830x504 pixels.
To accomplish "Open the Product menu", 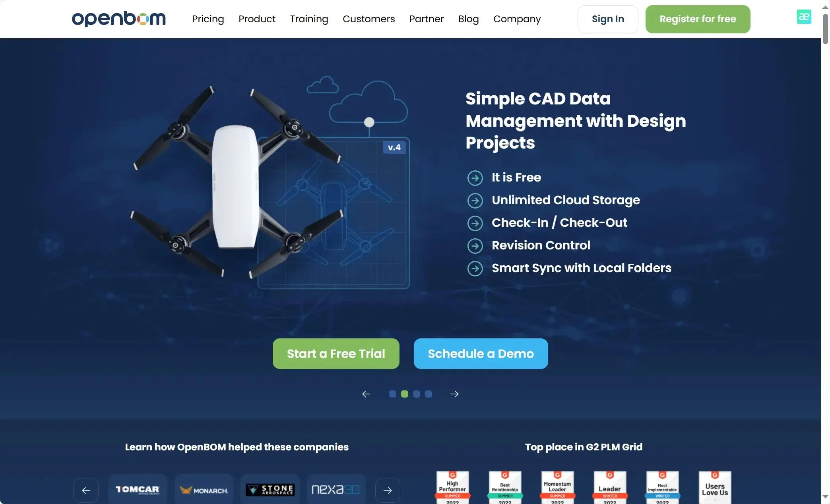I will coord(257,19).
